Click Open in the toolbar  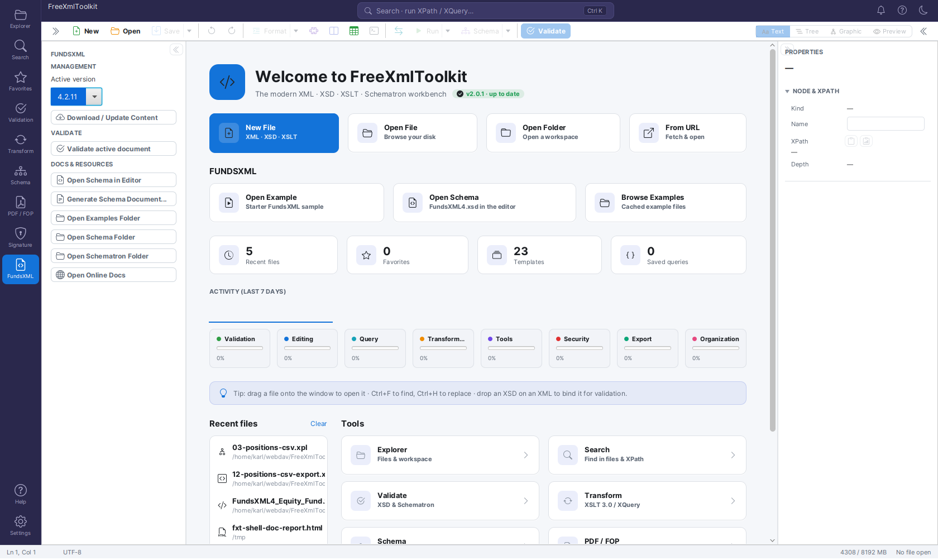[126, 31]
